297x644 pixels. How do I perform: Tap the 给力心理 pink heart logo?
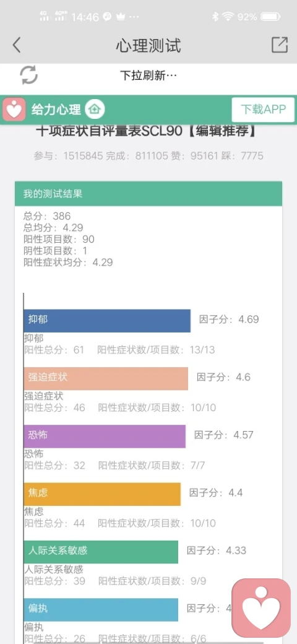point(14,110)
